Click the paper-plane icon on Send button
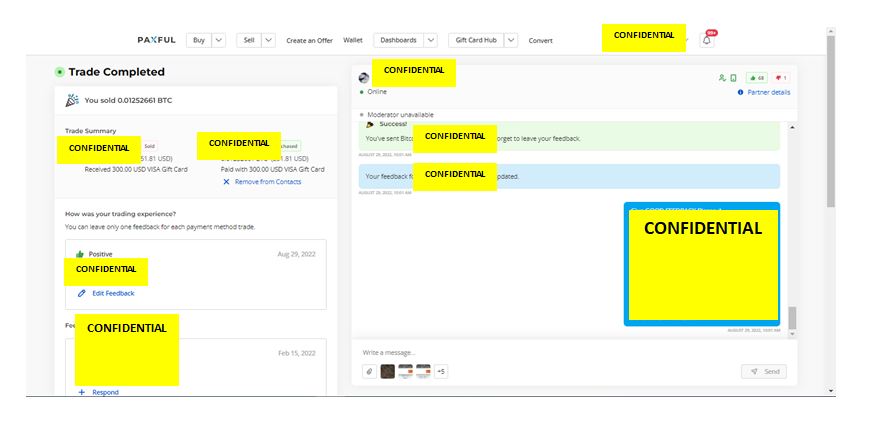Viewport: 873px width, 434px height. [754, 372]
